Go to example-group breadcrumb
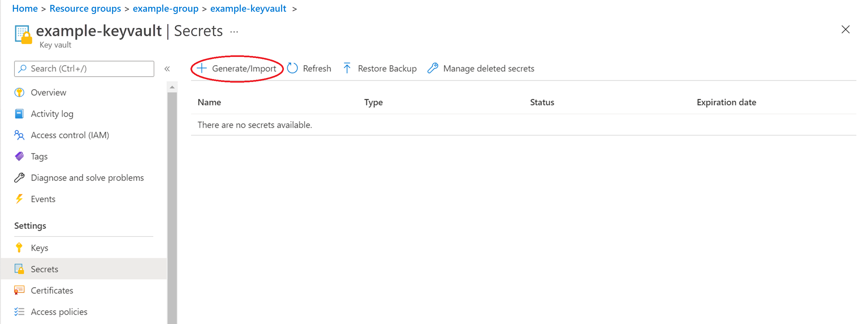 165,8
